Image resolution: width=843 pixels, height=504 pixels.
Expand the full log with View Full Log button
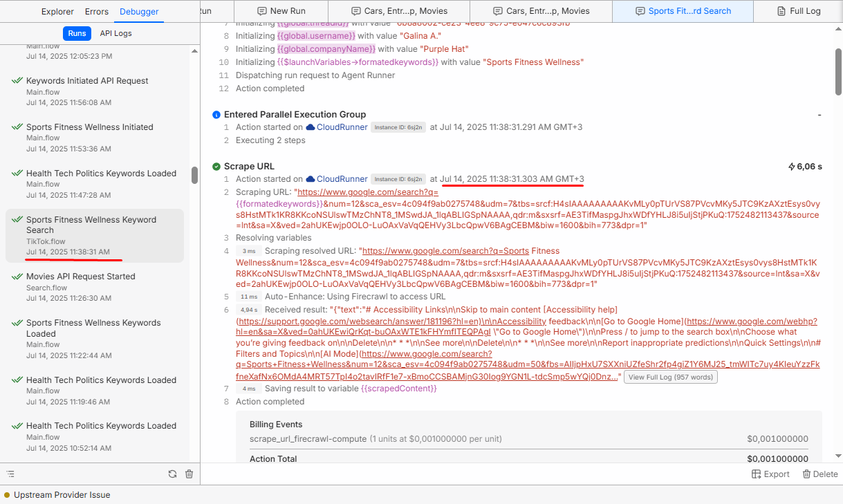point(670,377)
